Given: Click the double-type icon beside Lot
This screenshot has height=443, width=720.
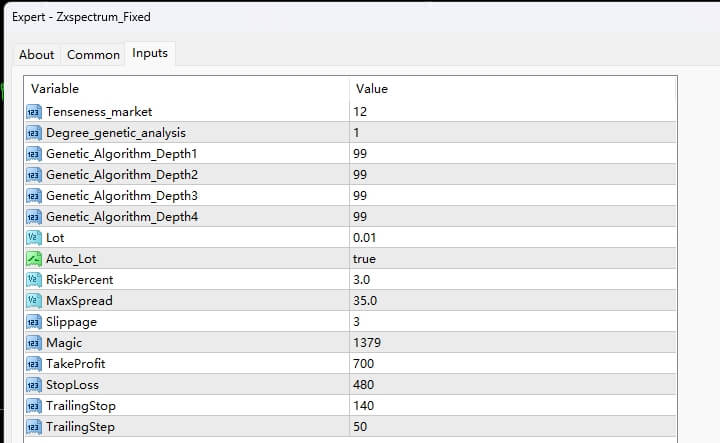Looking at the screenshot, I should [x=34, y=237].
